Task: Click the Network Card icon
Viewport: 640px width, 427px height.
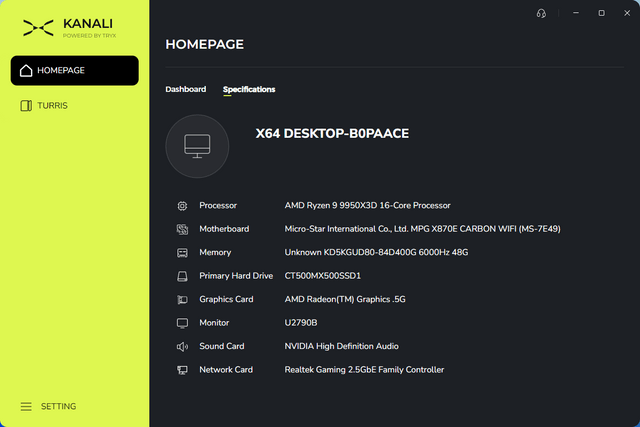Action: coord(182,370)
